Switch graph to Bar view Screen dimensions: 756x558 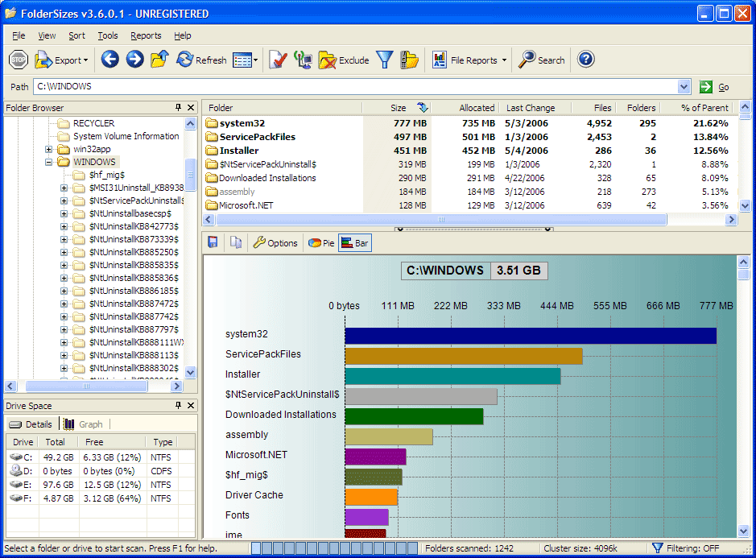355,242
